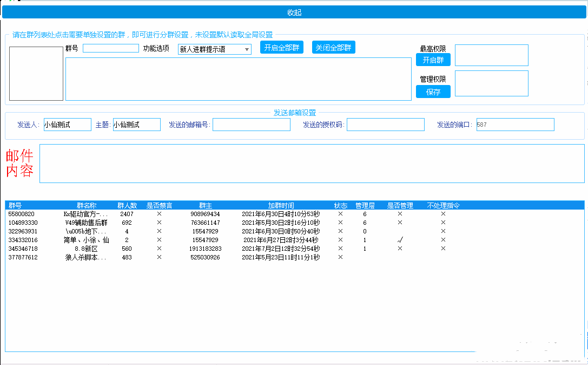Image resolution: width=588 pixels, height=365 pixels.
Task: Focus the 发送的授权码 field
Action: point(385,125)
